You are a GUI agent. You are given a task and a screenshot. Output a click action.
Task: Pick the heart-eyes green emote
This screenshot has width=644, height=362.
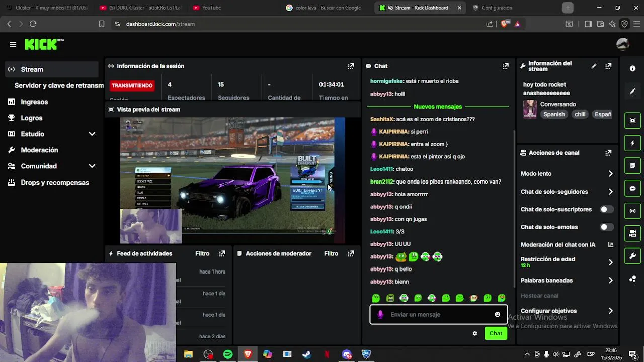[501, 298]
